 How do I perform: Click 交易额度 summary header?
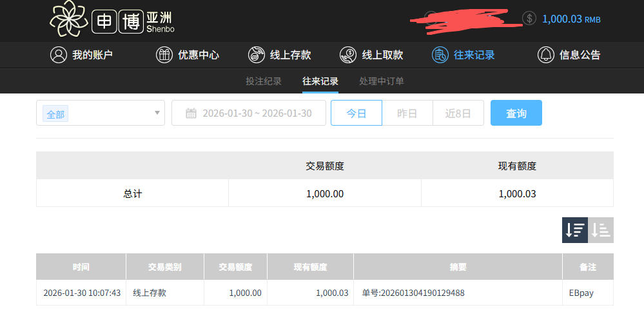(325, 166)
